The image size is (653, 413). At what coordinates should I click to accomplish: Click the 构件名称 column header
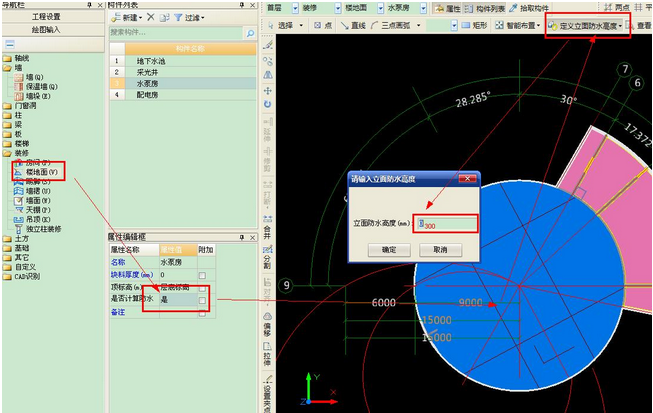(190, 49)
